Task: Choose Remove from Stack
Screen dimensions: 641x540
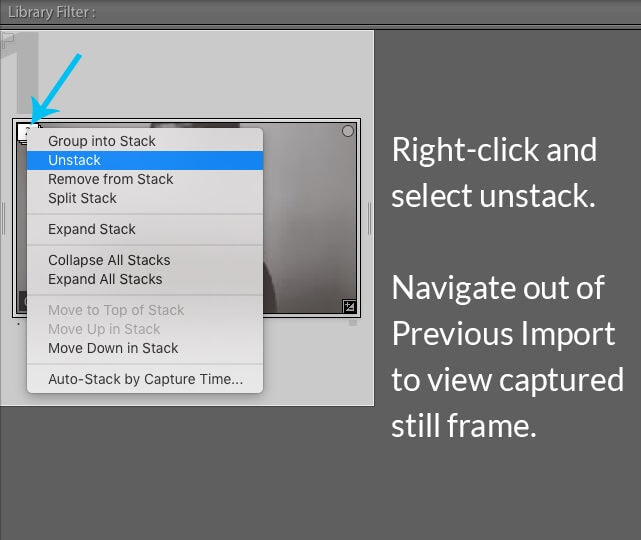Action: tap(111, 179)
